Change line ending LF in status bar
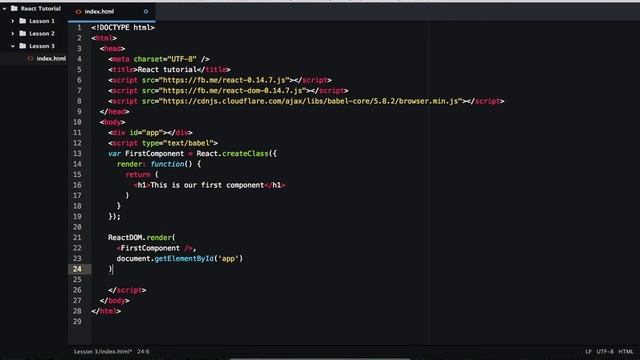Screen dimensions: 640x360 point(588,351)
